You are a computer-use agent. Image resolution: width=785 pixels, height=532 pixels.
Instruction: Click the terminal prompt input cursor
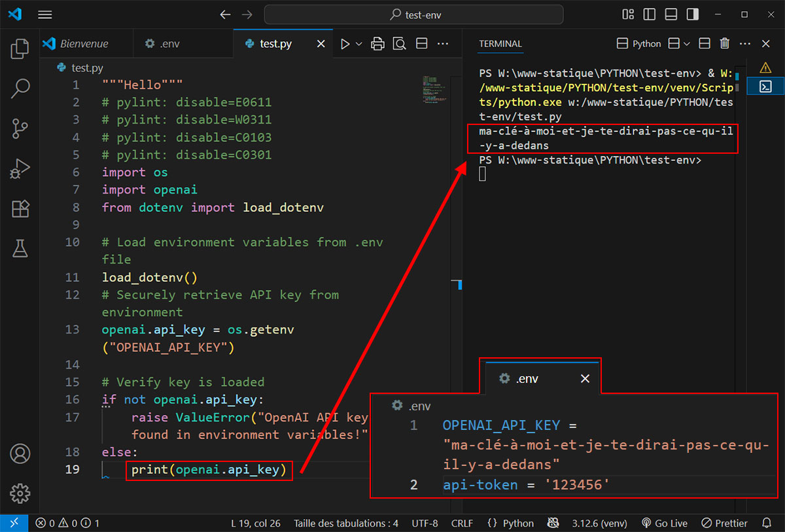coord(483,174)
